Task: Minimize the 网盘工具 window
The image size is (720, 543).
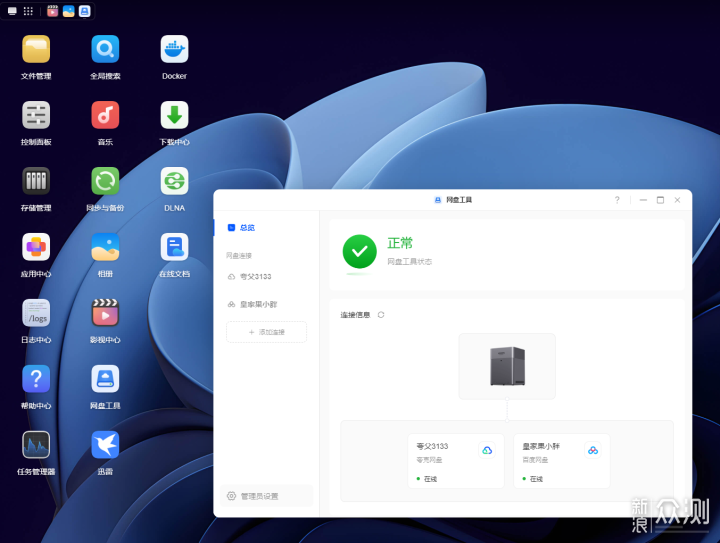Action: pyautogui.click(x=643, y=200)
